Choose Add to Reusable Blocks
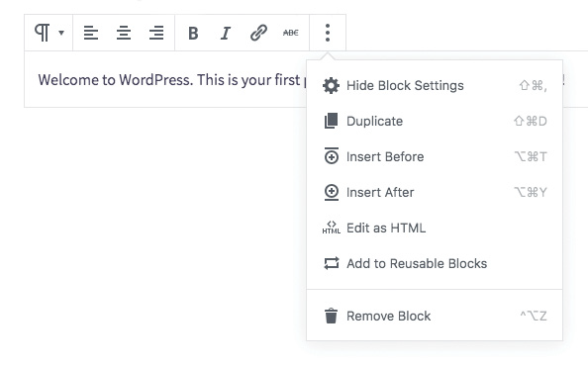 pyautogui.click(x=435, y=263)
